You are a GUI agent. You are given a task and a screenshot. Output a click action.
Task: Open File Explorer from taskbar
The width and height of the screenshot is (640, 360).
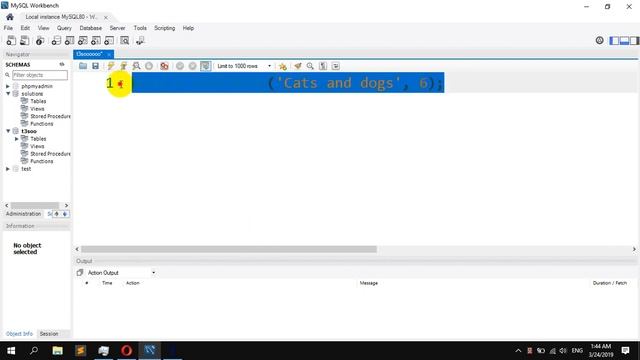click(58, 351)
